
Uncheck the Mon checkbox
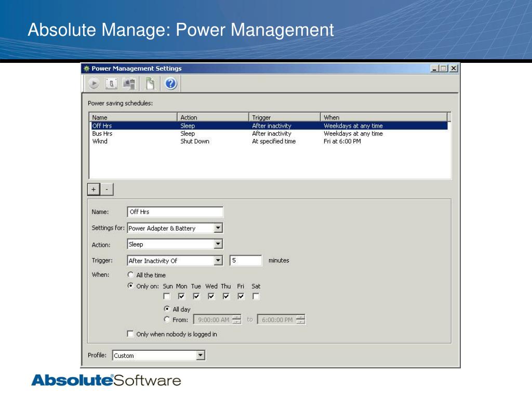click(181, 297)
